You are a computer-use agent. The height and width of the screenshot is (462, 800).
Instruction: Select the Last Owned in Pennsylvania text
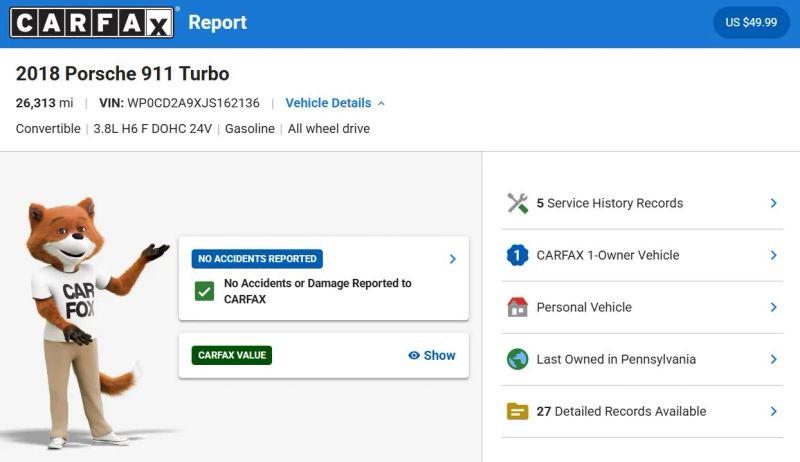616,359
